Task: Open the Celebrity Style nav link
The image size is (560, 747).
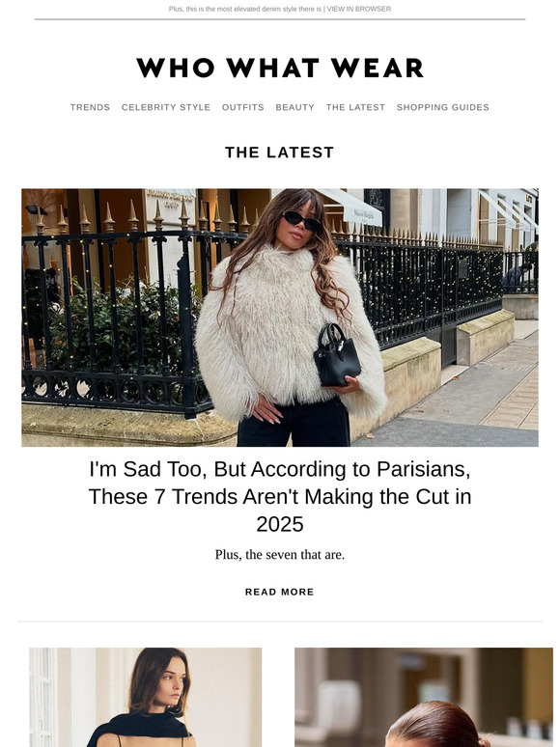Action: [166, 107]
